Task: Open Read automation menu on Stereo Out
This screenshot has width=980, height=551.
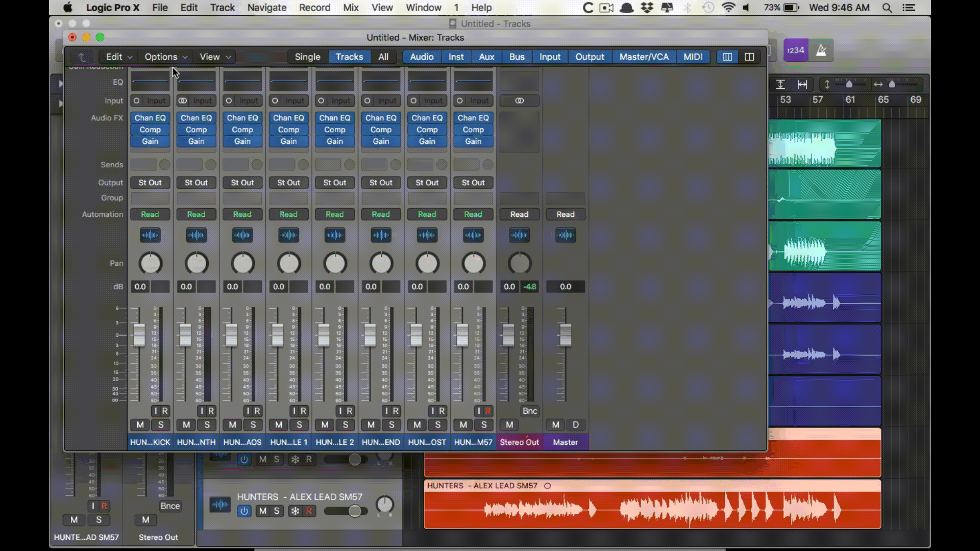Action: point(519,214)
